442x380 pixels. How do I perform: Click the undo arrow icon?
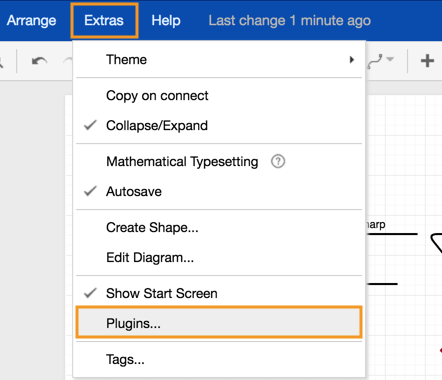coord(39,61)
